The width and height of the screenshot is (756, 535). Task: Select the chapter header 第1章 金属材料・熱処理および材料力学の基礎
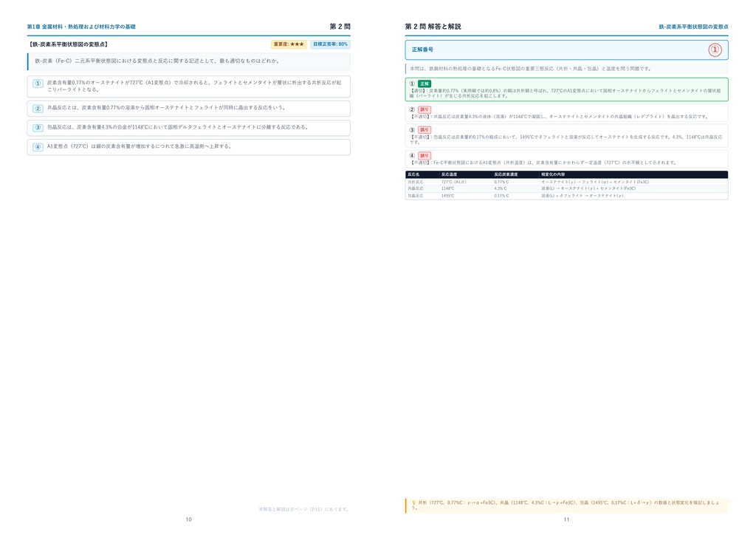pos(81,27)
